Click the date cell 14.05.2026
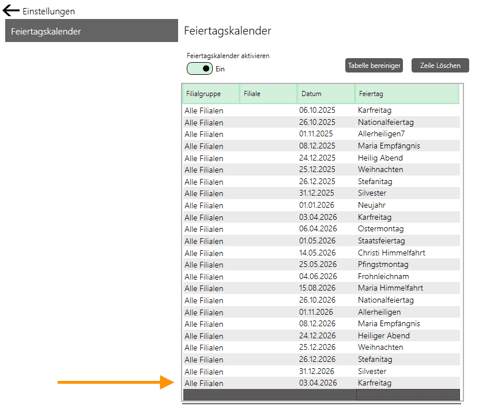Screen dimensions: 479x416 [317, 253]
